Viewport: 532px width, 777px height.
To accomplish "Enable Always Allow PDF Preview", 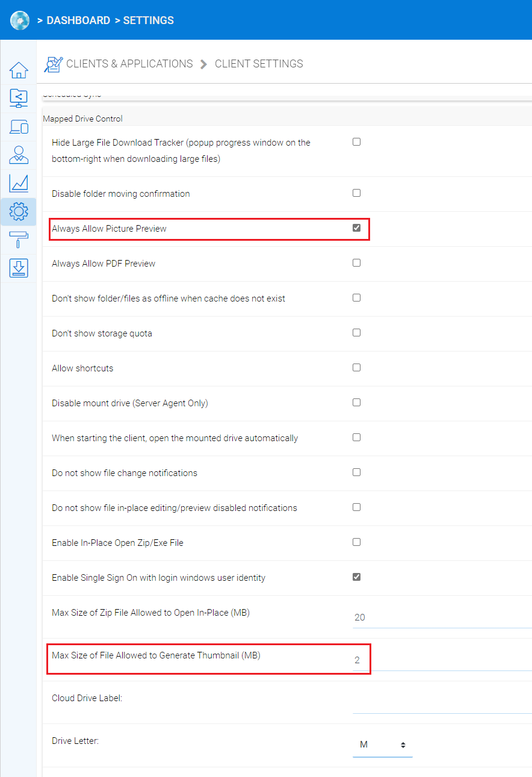I will point(356,262).
